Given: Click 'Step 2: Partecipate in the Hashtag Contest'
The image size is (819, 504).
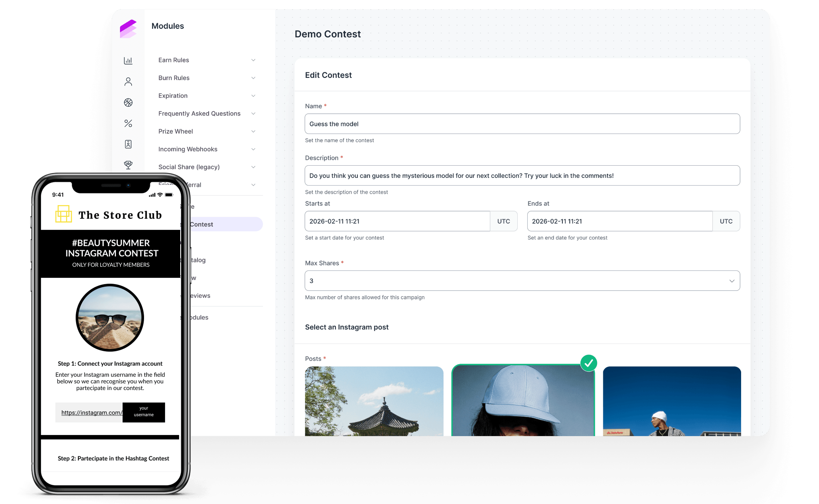Looking at the screenshot, I should coord(113,458).
